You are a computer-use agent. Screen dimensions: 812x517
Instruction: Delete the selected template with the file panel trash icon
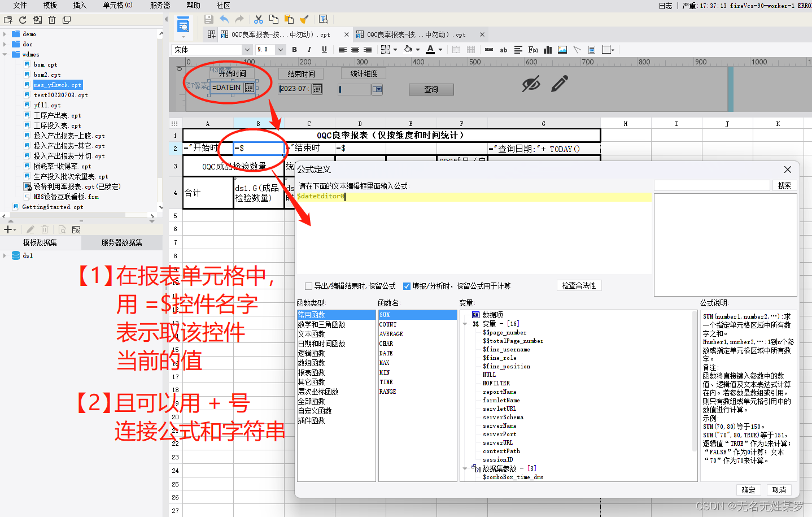coord(52,20)
